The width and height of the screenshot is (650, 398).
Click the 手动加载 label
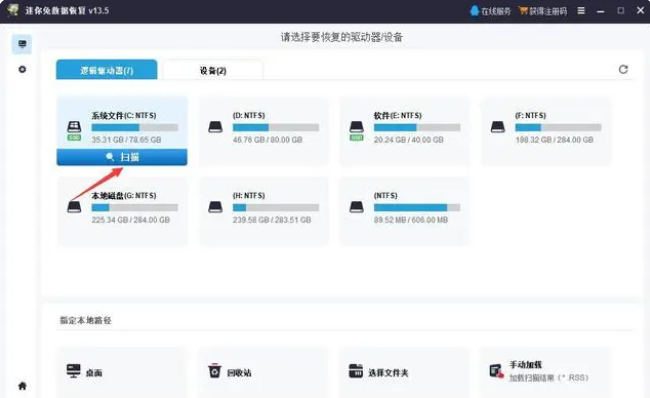pos(526,364)
